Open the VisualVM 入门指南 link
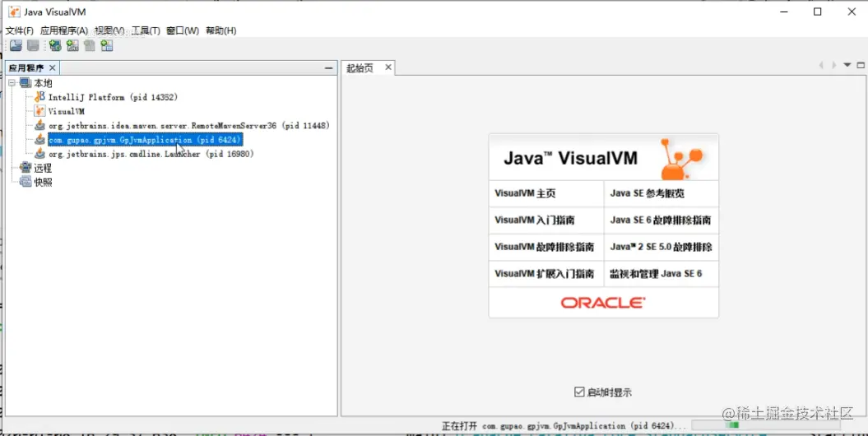This screenshot has width=868, height=436. 535,220
